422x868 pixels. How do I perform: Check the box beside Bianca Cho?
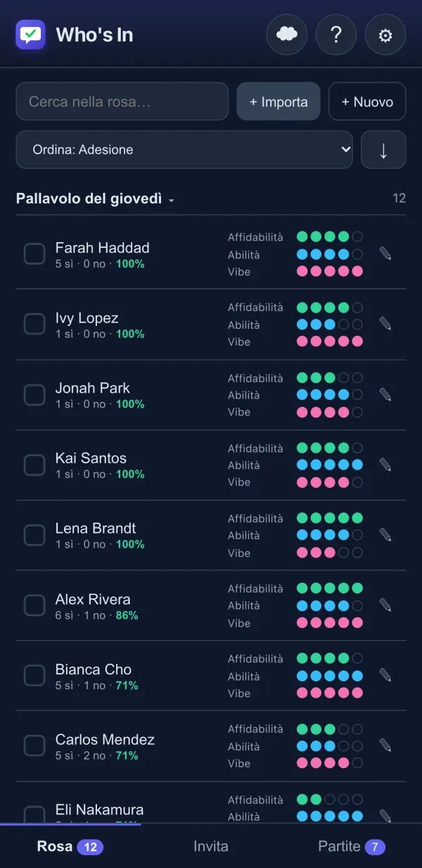click(34, 676)
